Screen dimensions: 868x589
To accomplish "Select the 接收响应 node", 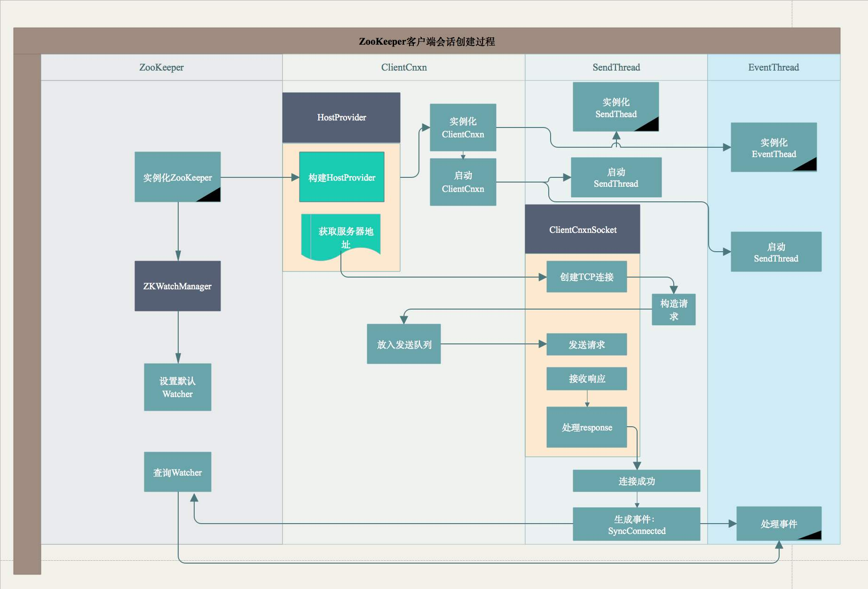I will click(x=587, y=379).
